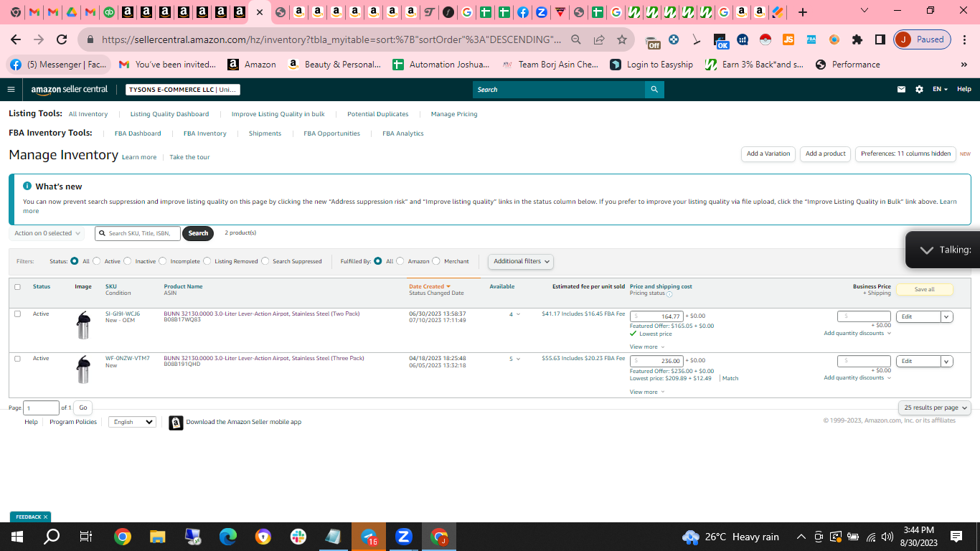Screen dimensions: 980x551
Task: Go back using the browser back arrow
Action: coord(16,39)
